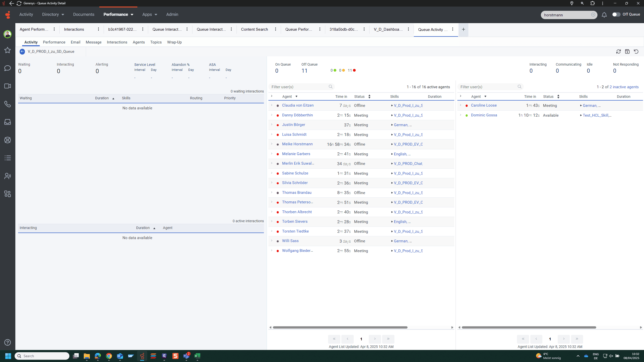Expand the Meike Horstmann row
Viewport: 644px width, 362px height.
click(271, 144)
